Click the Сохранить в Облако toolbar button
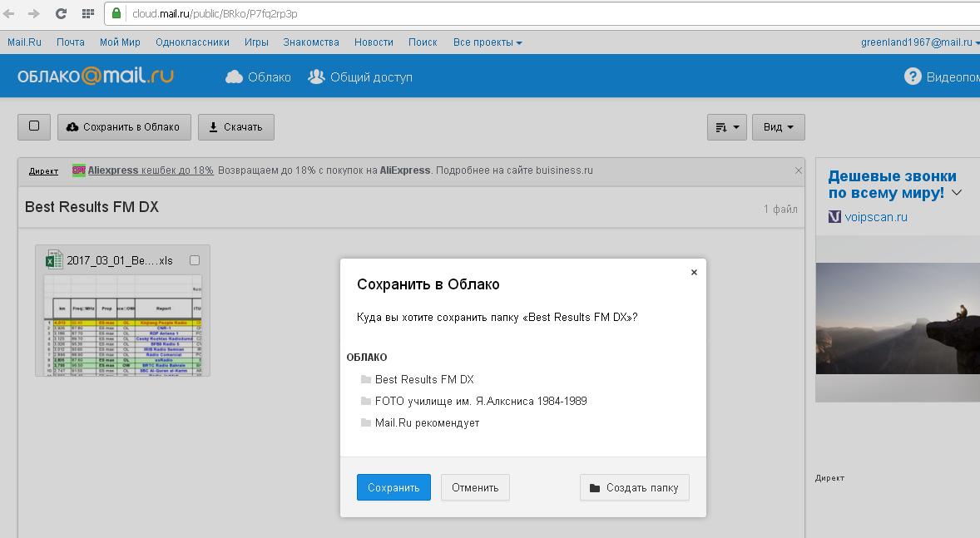The image size is (980, 538). (125, 127)
